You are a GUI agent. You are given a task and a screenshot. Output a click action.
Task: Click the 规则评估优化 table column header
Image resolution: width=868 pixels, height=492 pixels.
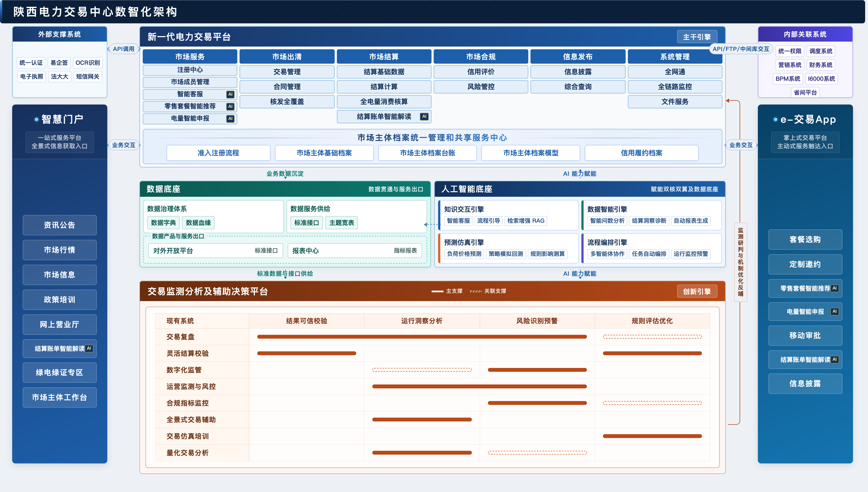click(652, 321)
